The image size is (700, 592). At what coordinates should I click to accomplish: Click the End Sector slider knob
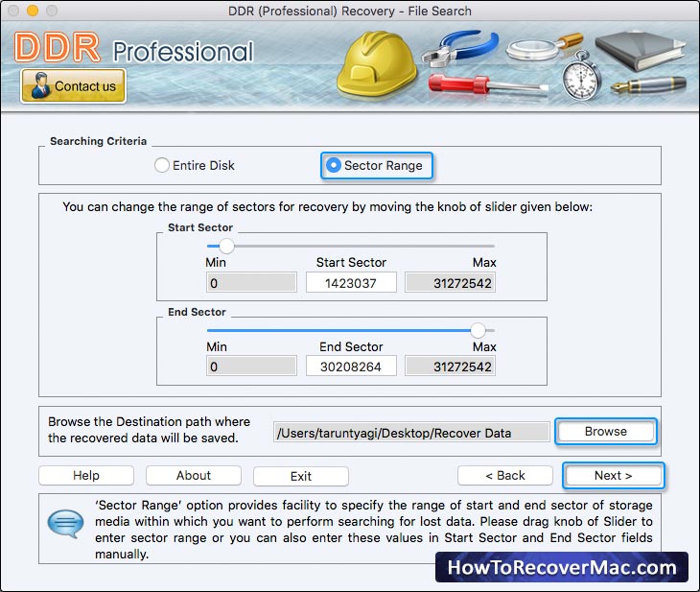[478, 329]
